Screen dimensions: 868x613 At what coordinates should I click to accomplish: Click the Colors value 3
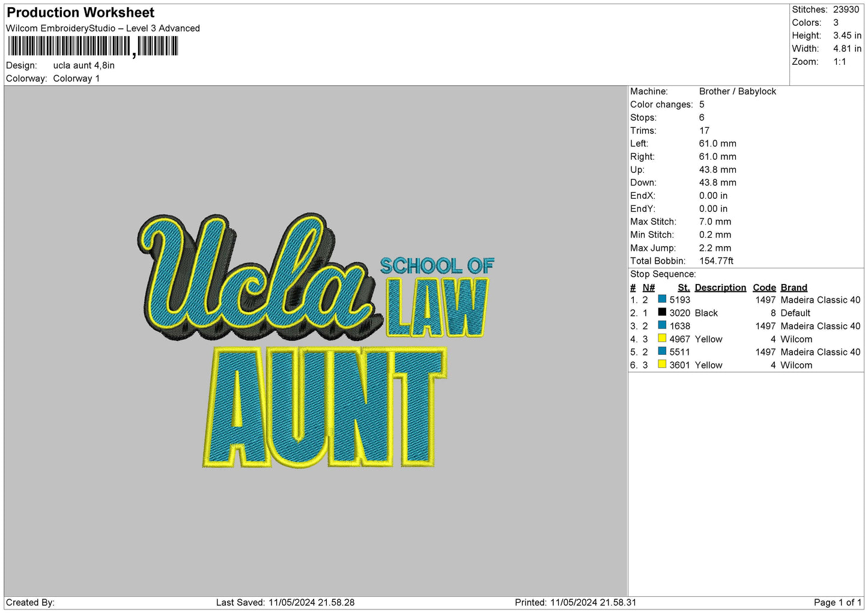pos(836,23)
